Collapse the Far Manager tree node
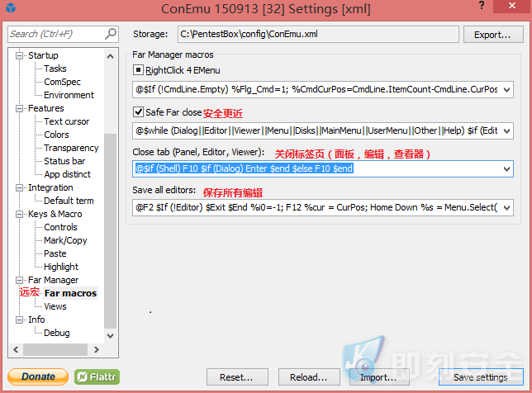The height and width of the screenshot is (393, 532). pyautogui.click(x=20, y=280)
